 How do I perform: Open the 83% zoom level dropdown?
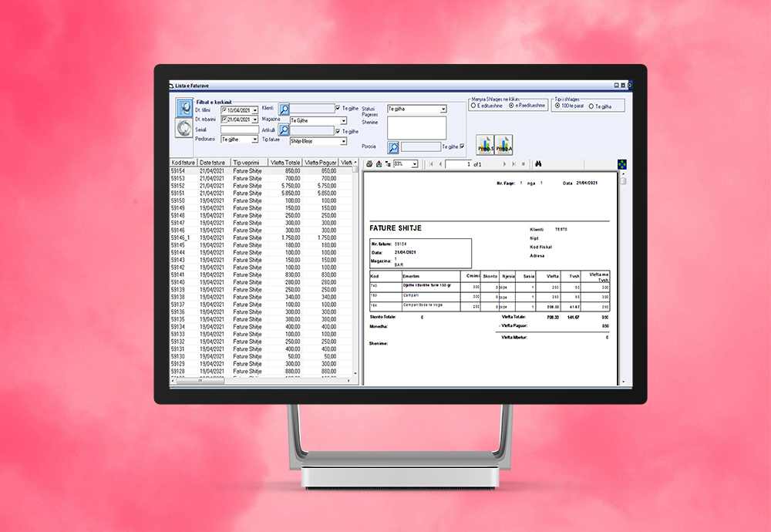coord(415,164)
